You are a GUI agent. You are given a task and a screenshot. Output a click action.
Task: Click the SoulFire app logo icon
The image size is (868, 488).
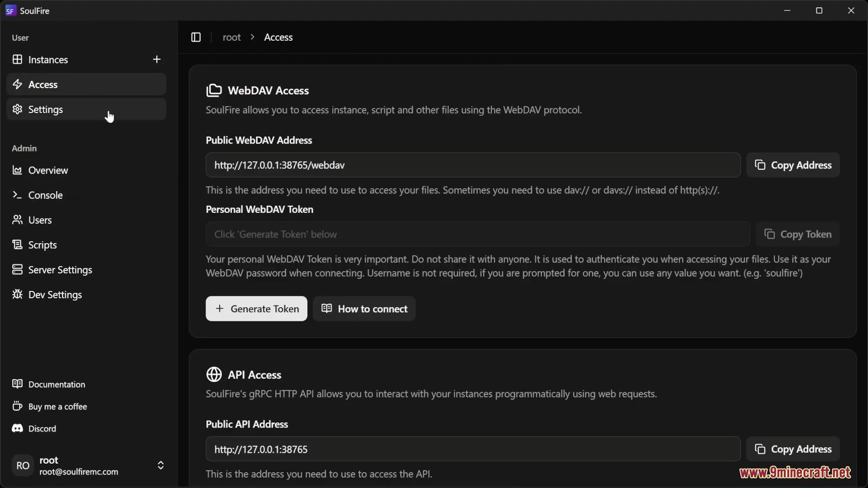point(10,10)
